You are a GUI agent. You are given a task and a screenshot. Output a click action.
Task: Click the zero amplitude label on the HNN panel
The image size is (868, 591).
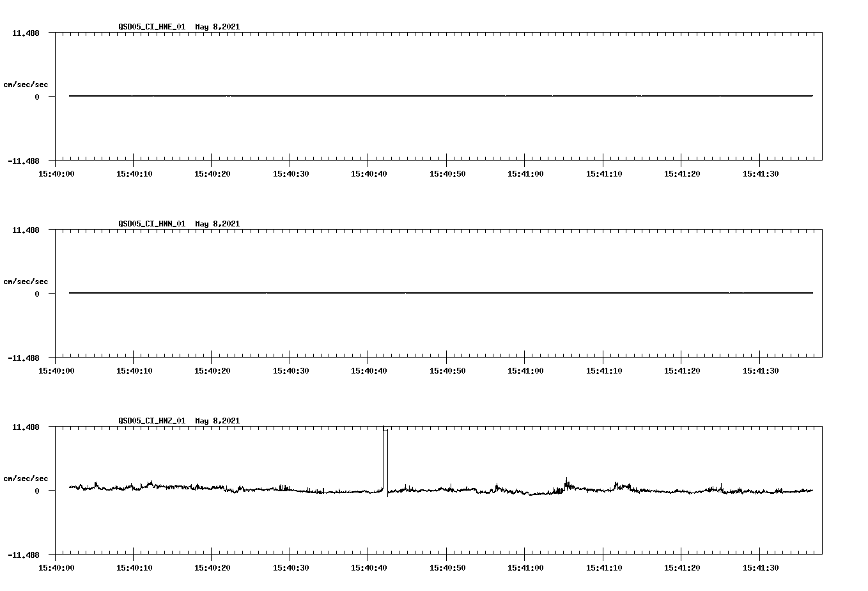[x=36, y=292]
